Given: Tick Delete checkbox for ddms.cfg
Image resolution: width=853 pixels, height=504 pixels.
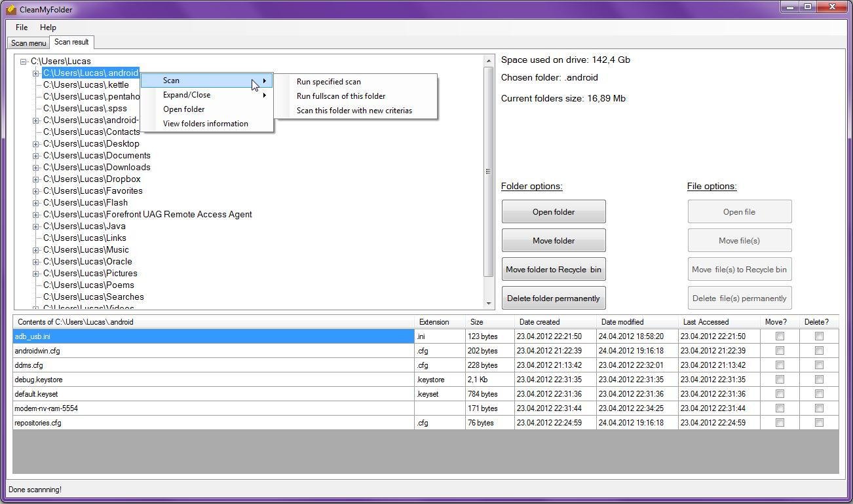Looking at the screenshot, I should tap(819, 365).
